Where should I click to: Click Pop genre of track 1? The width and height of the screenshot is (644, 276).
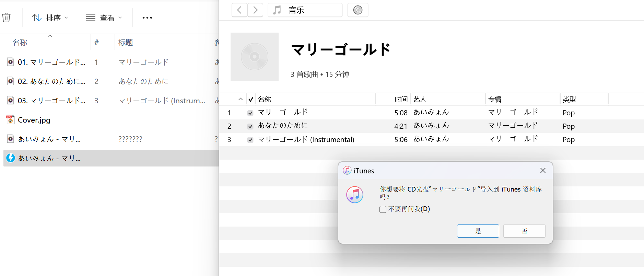569,113
